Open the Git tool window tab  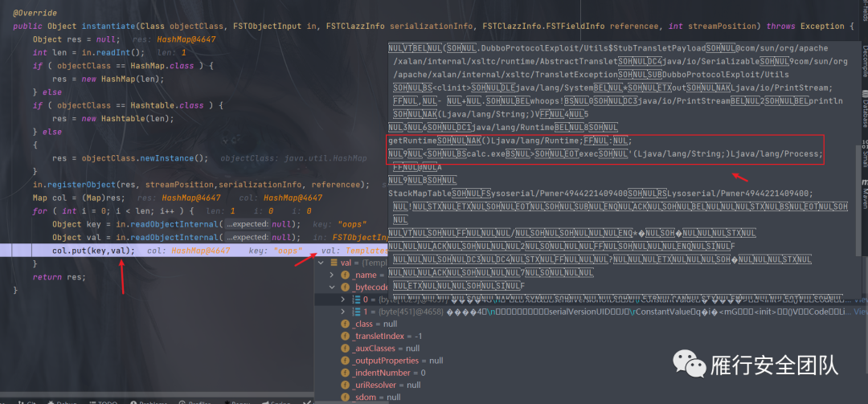coord(27,402)
